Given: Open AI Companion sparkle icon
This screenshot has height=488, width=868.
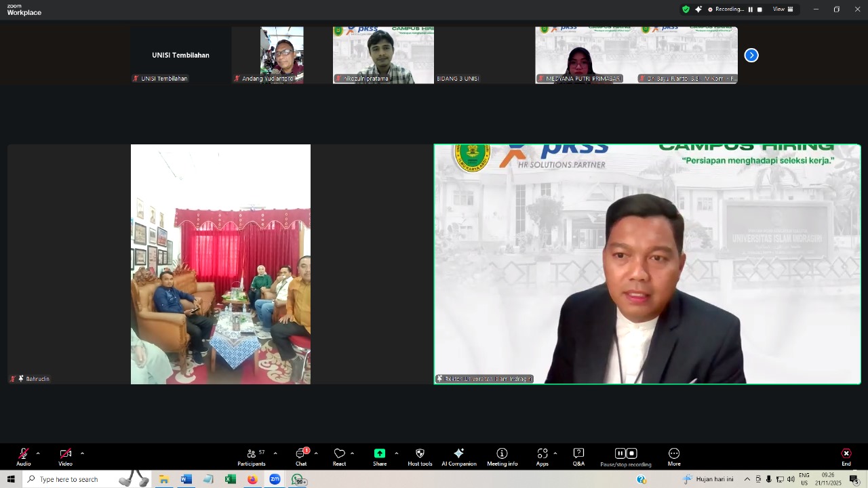Looking at the screenshot, I should (459, 457).
